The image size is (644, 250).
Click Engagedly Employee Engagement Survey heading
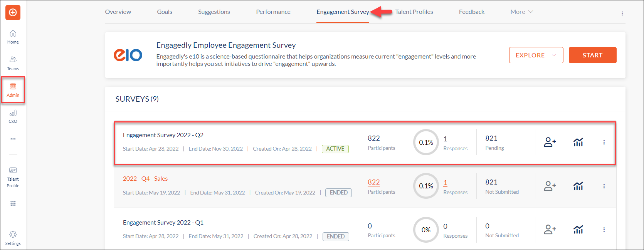click(226, 45)
